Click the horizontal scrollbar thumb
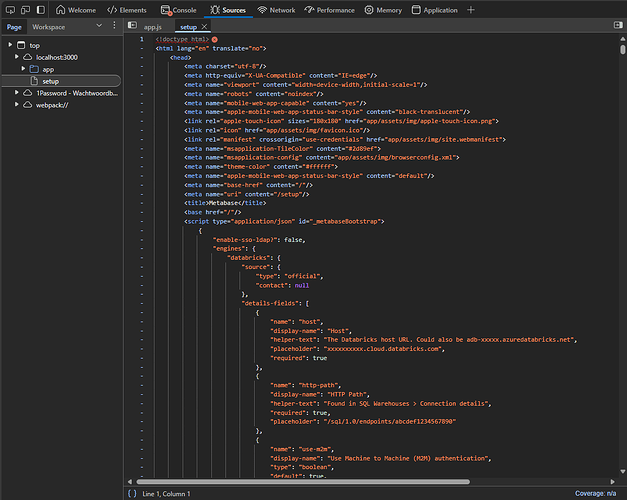Viewport: 627px width, 500px height. [x=303, y=482]
